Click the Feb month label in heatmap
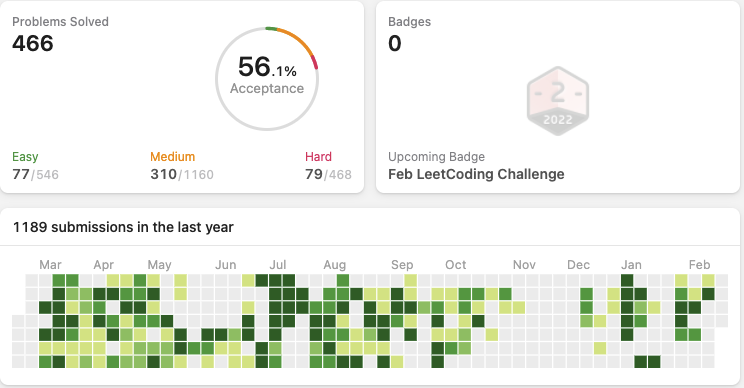This screenshot has width=744, height=388. pyautogui.click(x=699, y=265)
